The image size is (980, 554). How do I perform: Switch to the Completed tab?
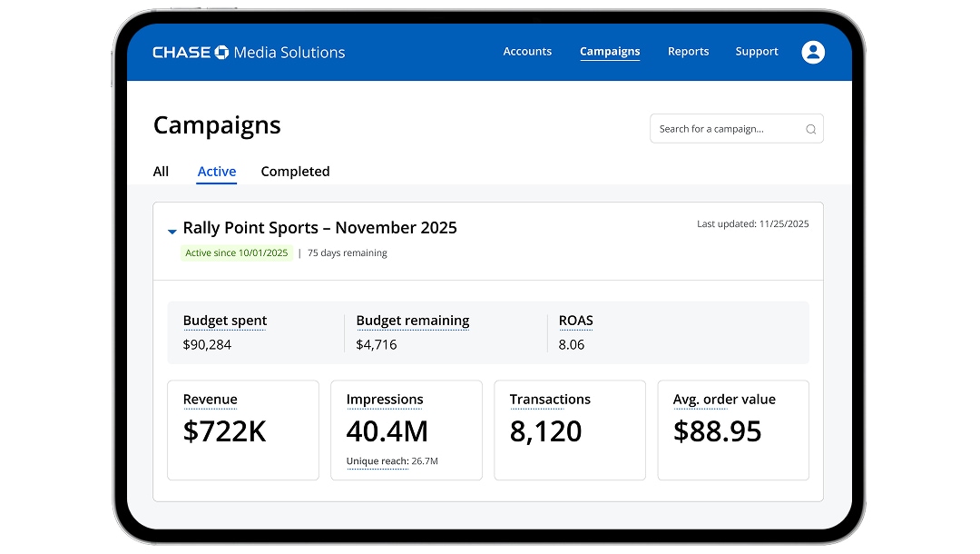pos(295,172)
